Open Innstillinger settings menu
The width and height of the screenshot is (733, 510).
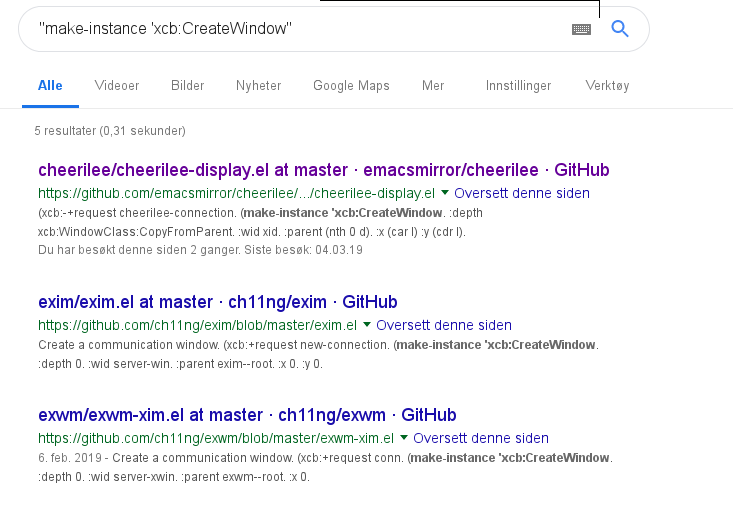pyautogui.click(x=518, y=86)
